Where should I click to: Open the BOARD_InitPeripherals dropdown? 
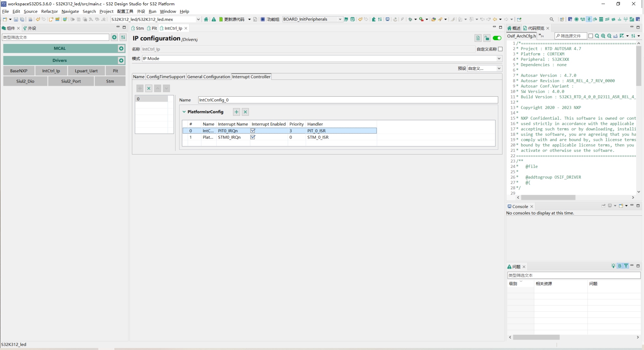[x=340, y=19]
